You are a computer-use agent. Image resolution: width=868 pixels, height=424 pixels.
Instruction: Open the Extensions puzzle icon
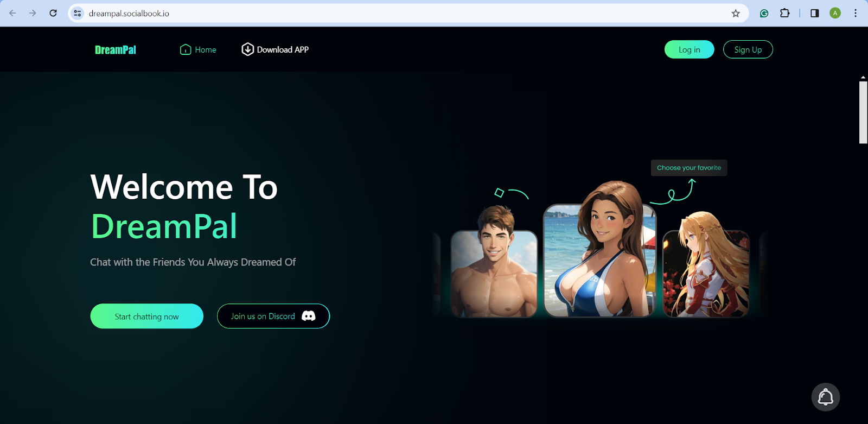(784, 13)
